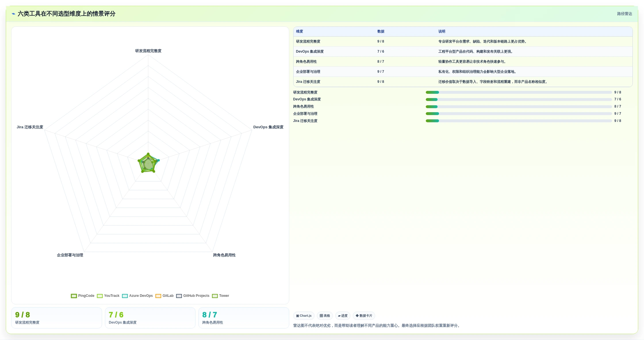The image size is (644, 340).
Task: Click the 说明 column header
Action: point(442,31)
